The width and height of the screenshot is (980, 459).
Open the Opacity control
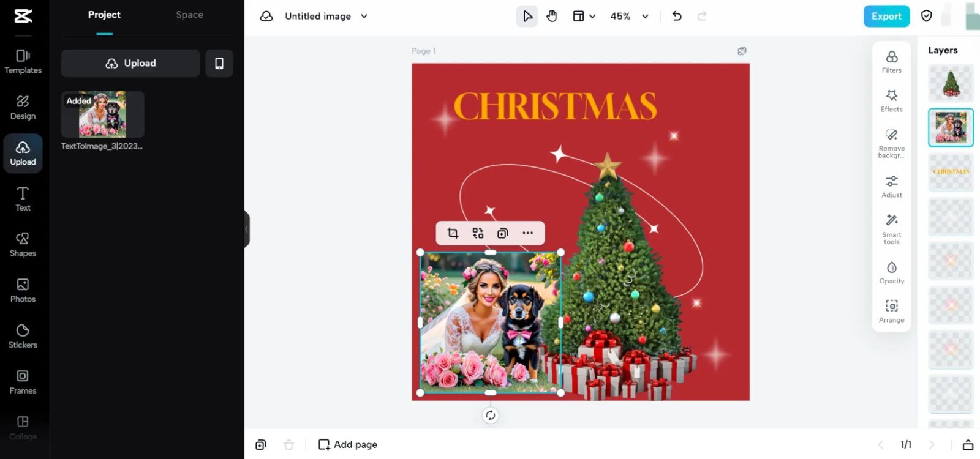(x=891, y=272)
